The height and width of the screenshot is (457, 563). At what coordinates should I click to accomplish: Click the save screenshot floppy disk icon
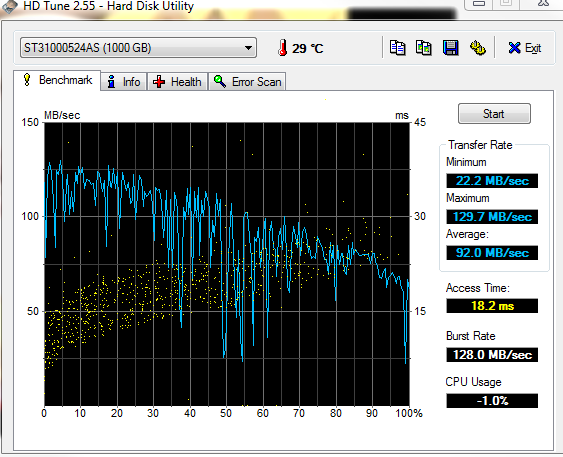pos(451,48)
